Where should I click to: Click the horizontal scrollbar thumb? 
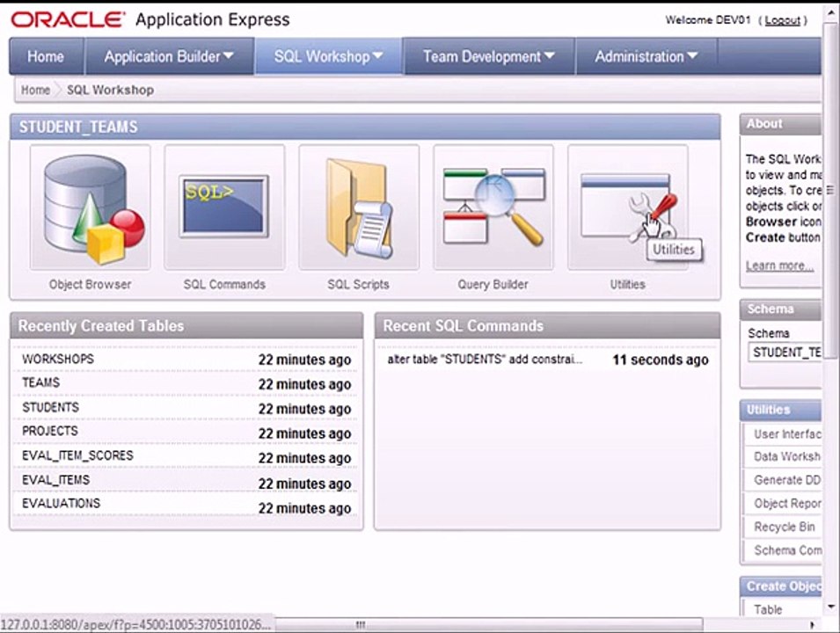click(x=488, y=624)
